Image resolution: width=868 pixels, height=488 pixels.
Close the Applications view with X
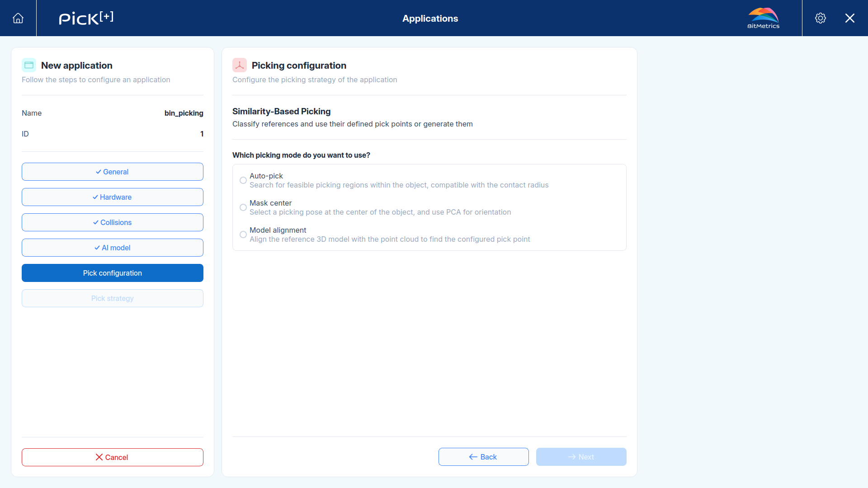(x=850, y=18)
